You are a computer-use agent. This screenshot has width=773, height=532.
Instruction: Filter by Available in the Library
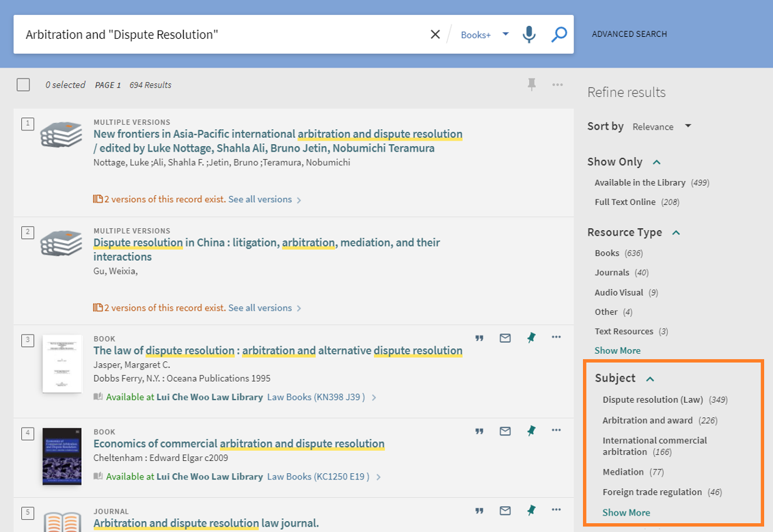point(640,182)
